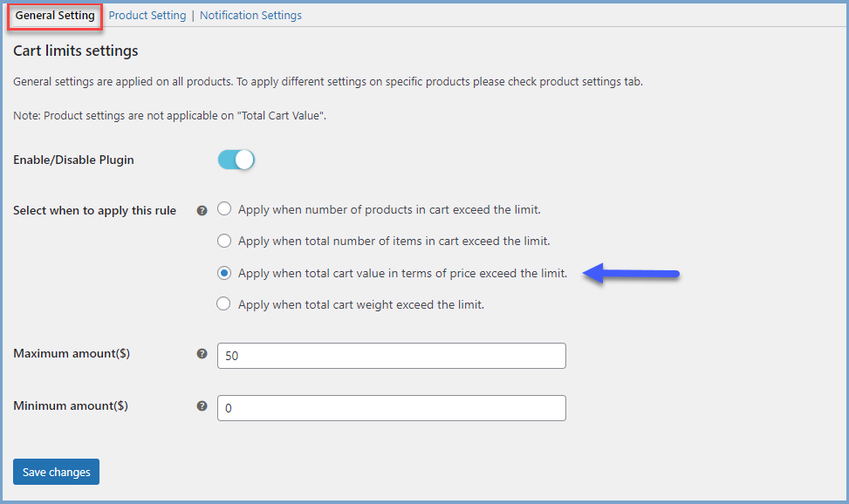The width and height of the screenshot is (849, 504).
Task: Click help icon next to Minimum amount
Action: (x=202, y=405)
